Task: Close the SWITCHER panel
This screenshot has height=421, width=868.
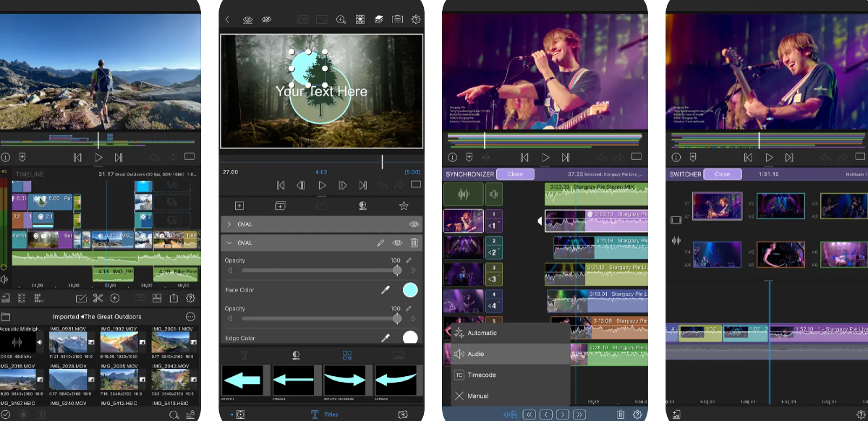Action: [722, 174]
